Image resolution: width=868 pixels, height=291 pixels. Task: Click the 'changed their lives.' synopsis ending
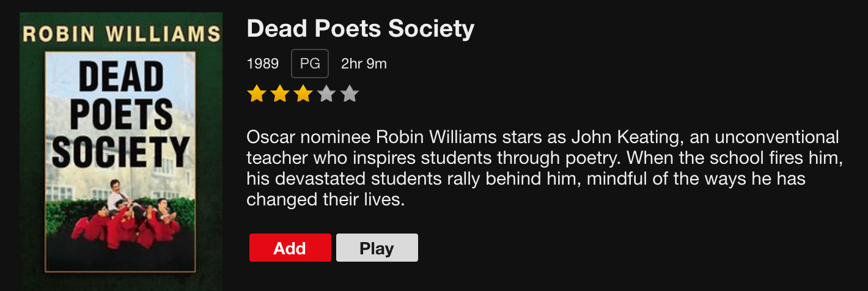(x=326, y=200)
